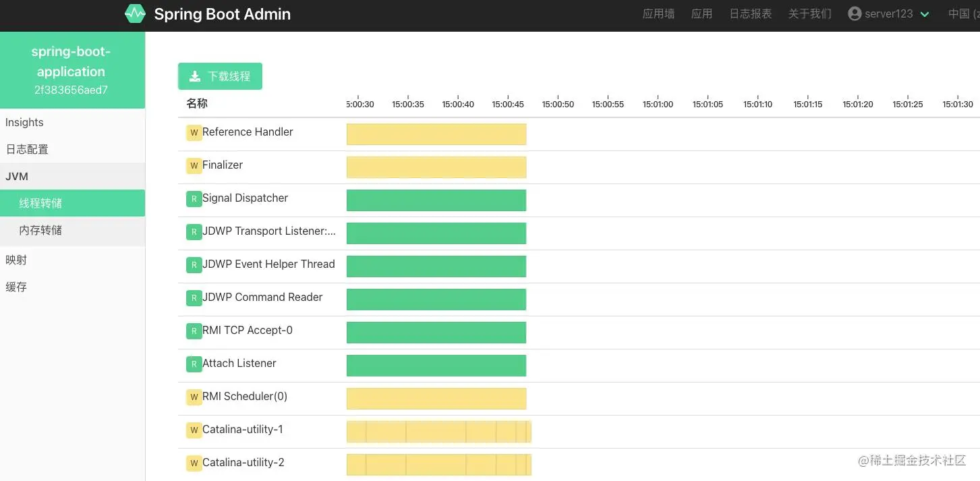Click the RMI Scheduler(0) thread name

(x=245, y=397)
